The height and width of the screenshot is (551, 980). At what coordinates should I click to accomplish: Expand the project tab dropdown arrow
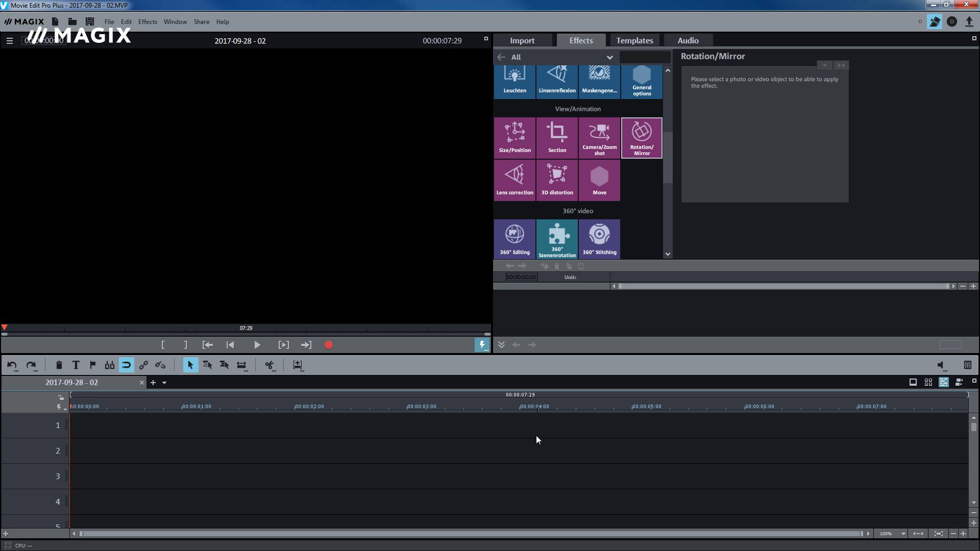tap(164, 382)
